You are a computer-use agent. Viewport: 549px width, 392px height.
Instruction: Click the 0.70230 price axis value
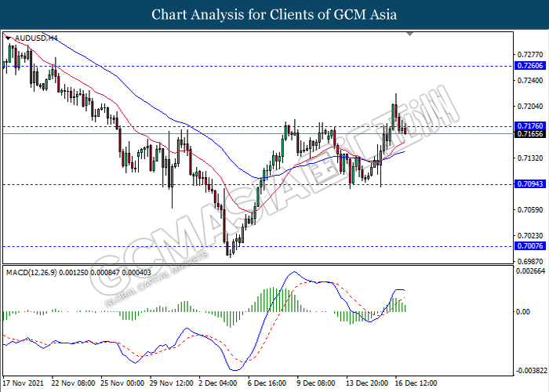pyautogui.click(x=530, y=236)
